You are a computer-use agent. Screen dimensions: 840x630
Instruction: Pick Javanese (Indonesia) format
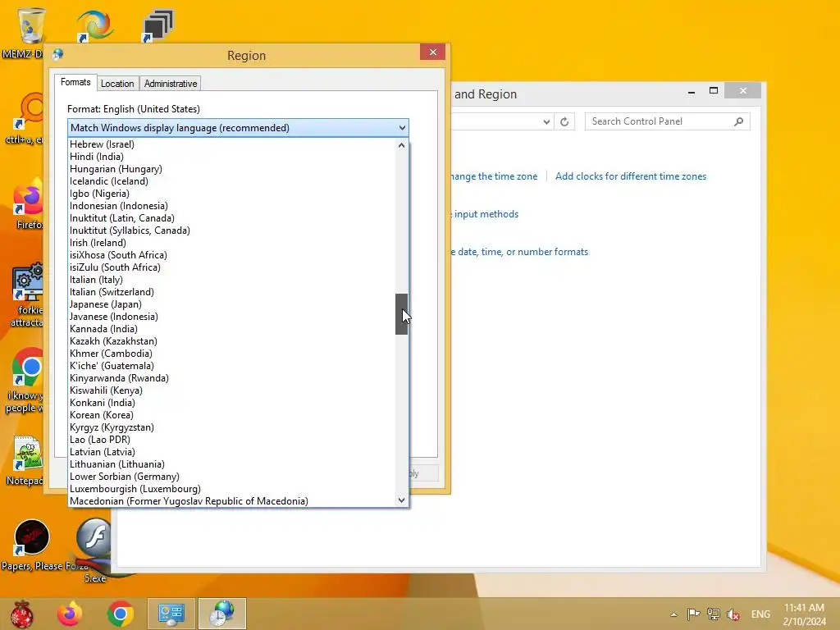click(x=231, y=317)
